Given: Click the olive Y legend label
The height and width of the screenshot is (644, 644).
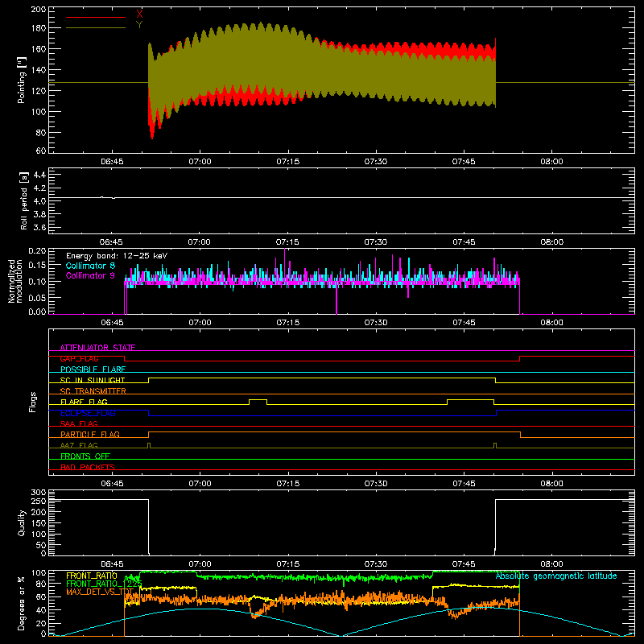Looking at the screenshot, I should [x=139, y=25].
